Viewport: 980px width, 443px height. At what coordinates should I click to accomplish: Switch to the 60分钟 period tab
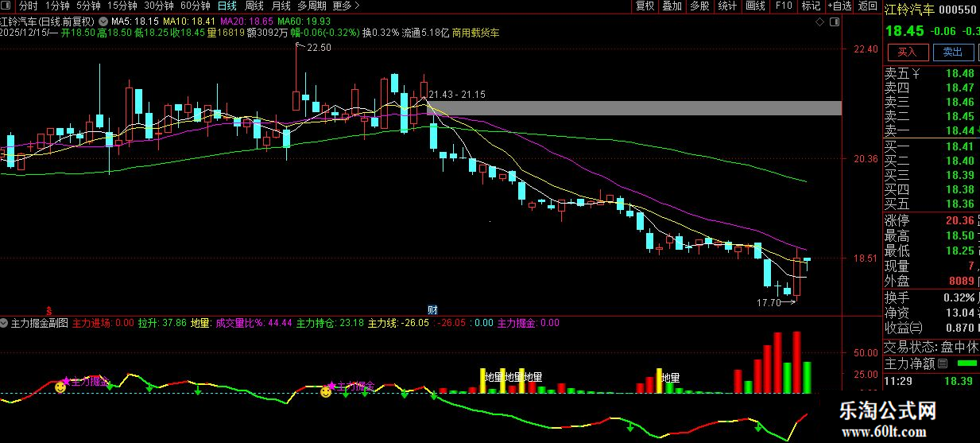pos(195,6)
